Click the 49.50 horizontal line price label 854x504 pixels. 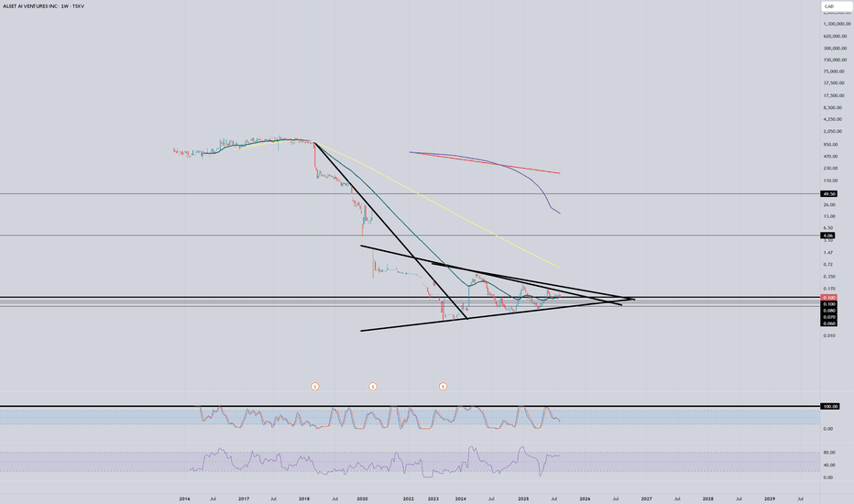pyautogui.click(x=828, y=194)
